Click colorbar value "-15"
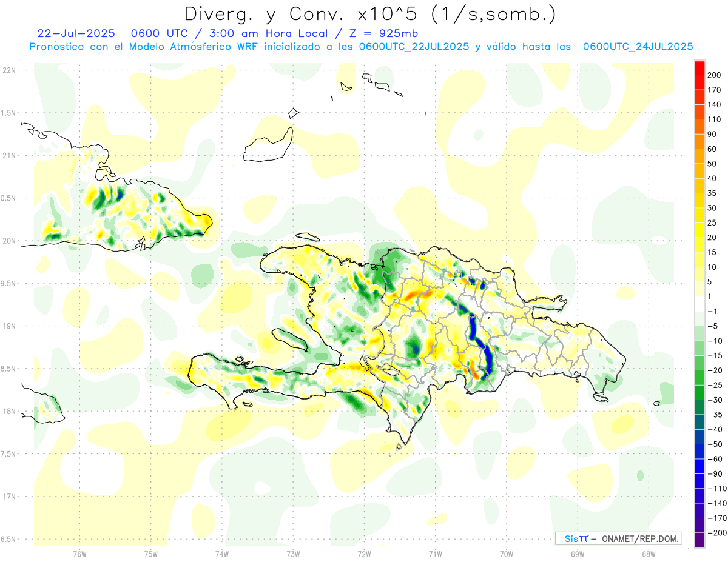The image size is (728, 562). tap(716, 356)
